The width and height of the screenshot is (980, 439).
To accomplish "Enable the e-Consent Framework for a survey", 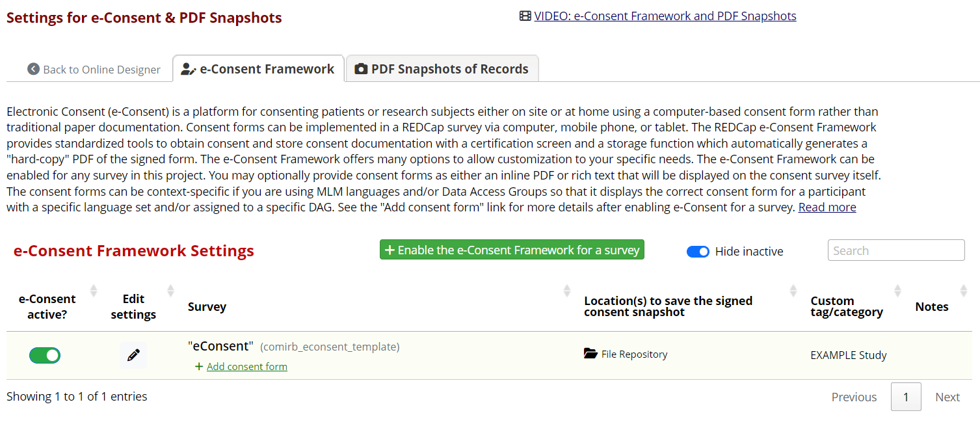I will click(512, 249).
